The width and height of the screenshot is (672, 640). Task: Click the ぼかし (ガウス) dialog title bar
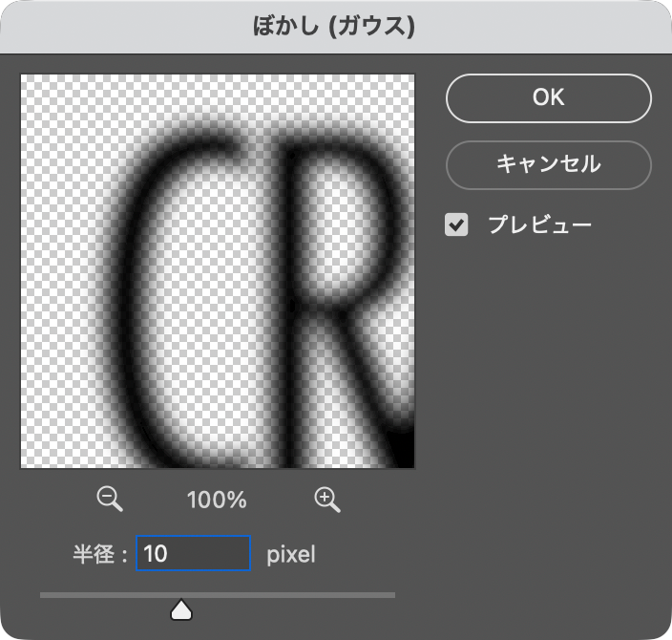click(x=335, y=27)
